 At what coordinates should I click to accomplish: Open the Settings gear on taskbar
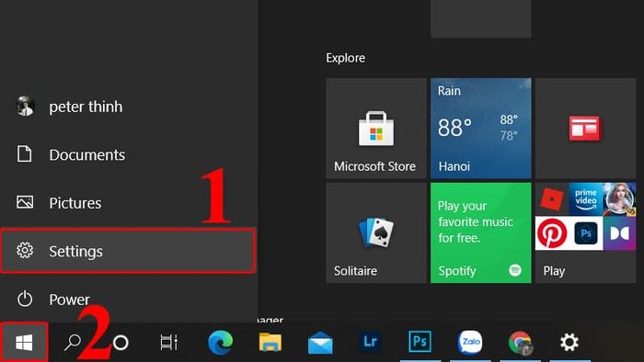click(x=569, y=342)
